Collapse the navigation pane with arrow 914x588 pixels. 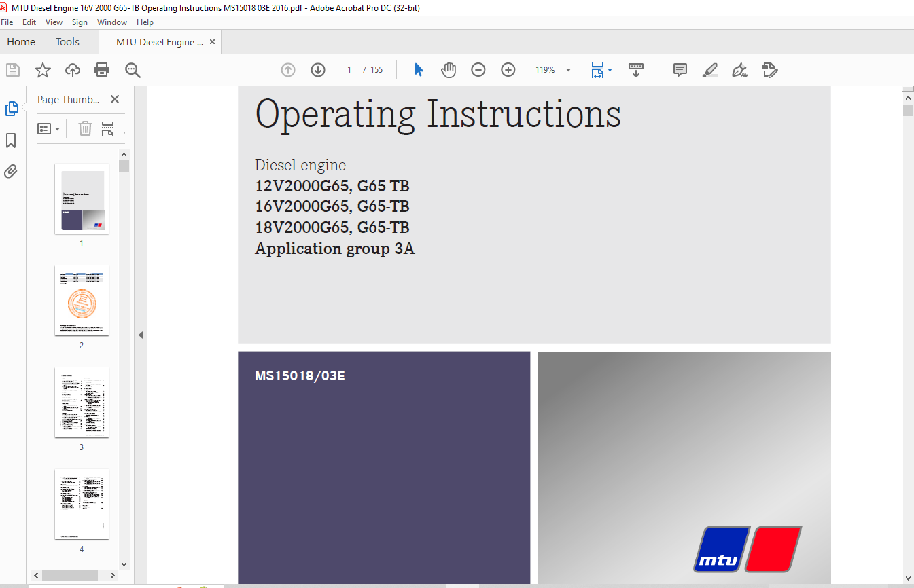(141, 335)
